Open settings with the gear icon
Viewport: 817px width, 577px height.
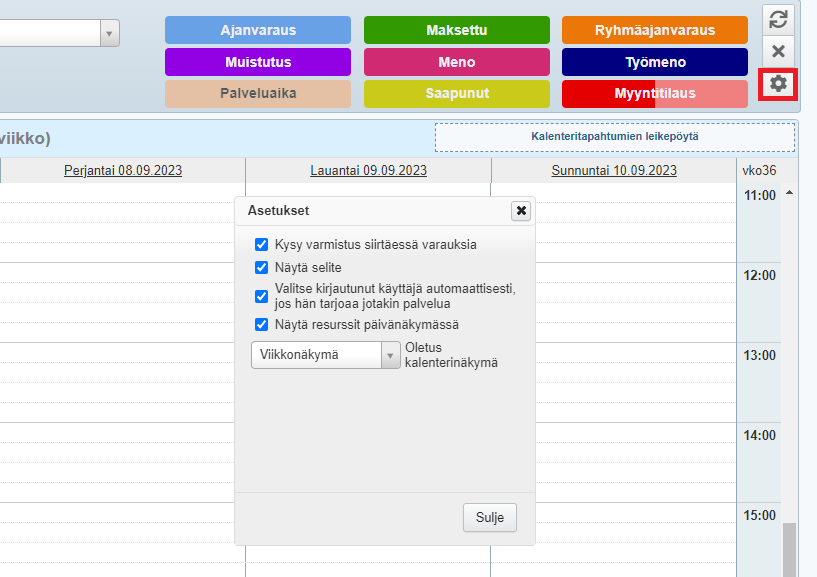tap(778, 84)
